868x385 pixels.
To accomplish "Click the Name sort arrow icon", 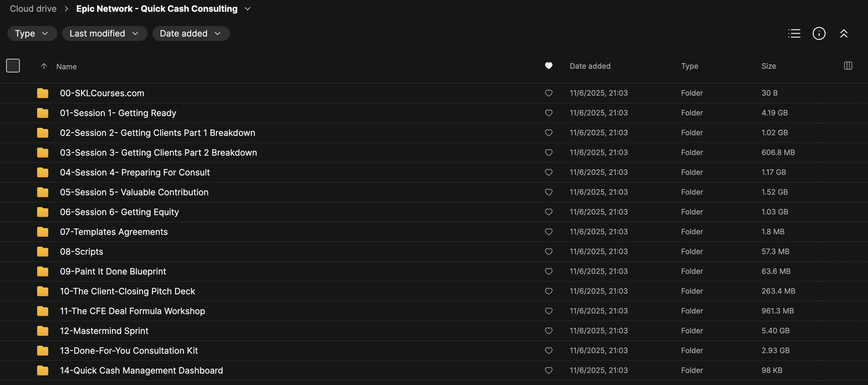I will point(44,66).
